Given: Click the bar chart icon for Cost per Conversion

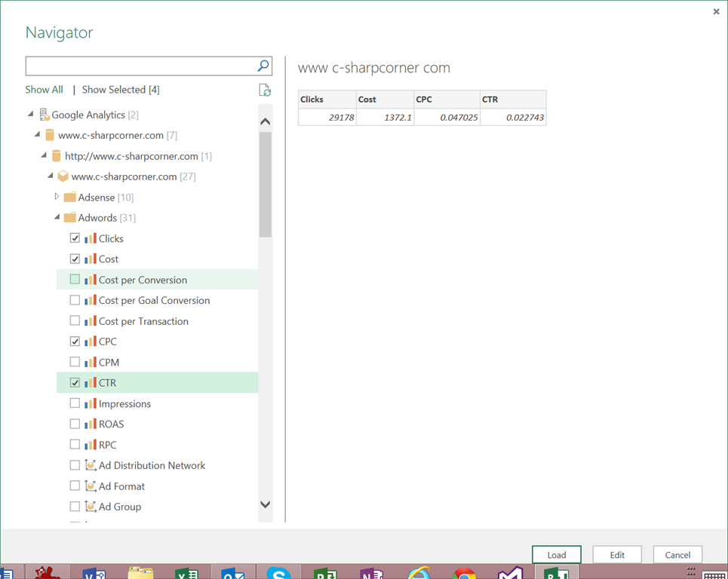Looking at the screenshot, I should (91, 280).
